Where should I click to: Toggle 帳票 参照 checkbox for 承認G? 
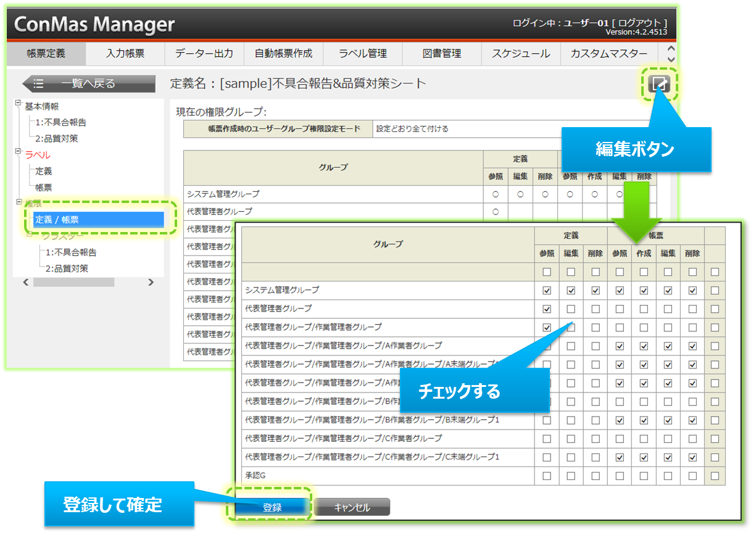[x=620, y=476]
